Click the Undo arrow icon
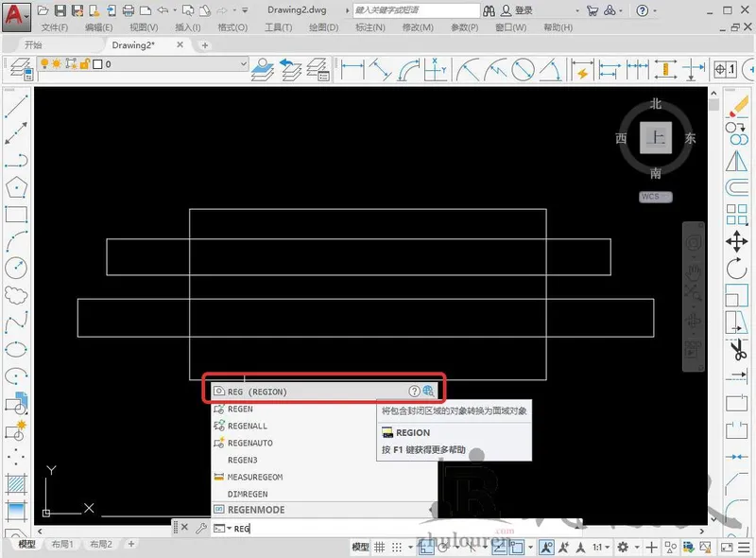 point(163,10)
